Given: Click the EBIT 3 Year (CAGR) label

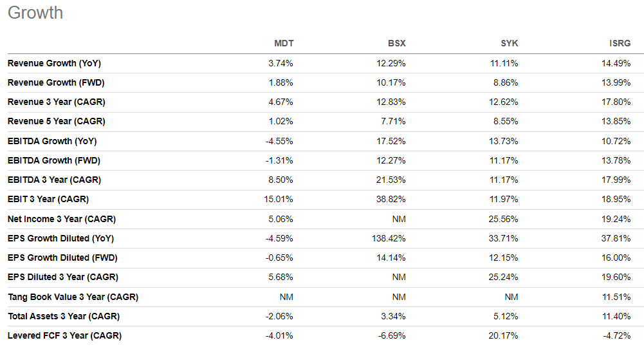Looking at the screenshot, I should 48,200.
